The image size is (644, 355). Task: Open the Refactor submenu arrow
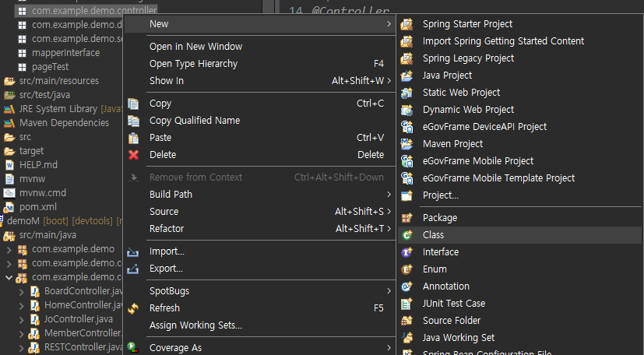coord(389,229)
